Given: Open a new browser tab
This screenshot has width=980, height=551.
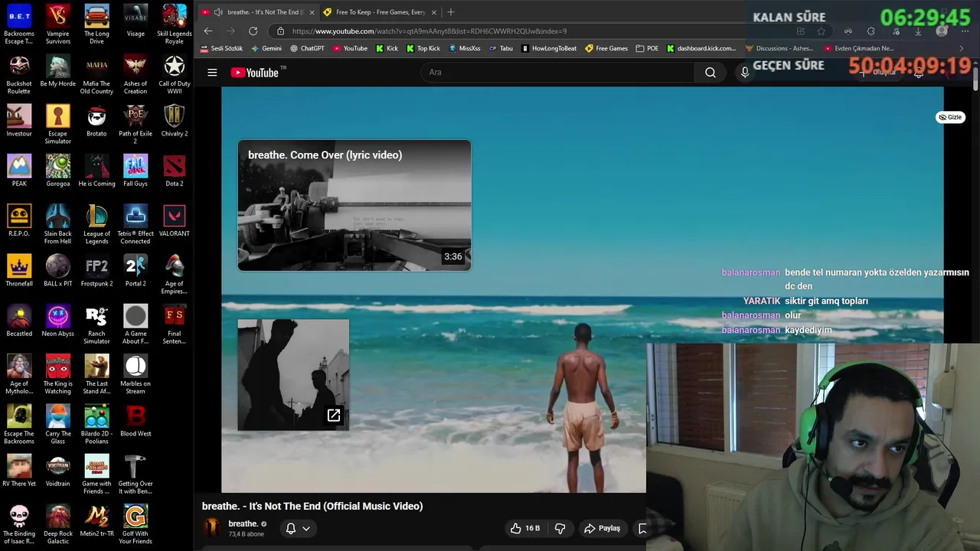Looking at the screenshot, I should point(450,12).
